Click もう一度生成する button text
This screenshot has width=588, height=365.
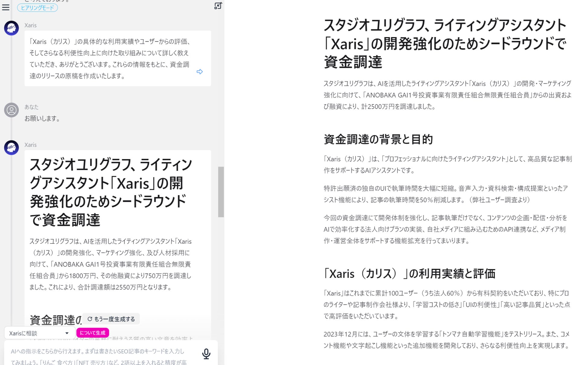(115, 319)
